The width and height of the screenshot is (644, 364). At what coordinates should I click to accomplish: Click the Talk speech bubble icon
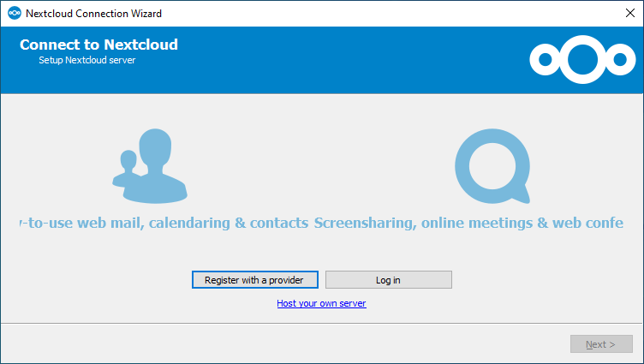(492, 166)
